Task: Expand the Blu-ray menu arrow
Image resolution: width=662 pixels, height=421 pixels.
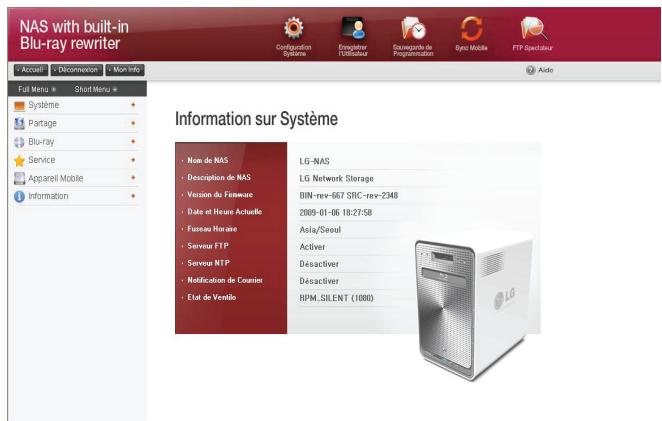Action: 133,141
